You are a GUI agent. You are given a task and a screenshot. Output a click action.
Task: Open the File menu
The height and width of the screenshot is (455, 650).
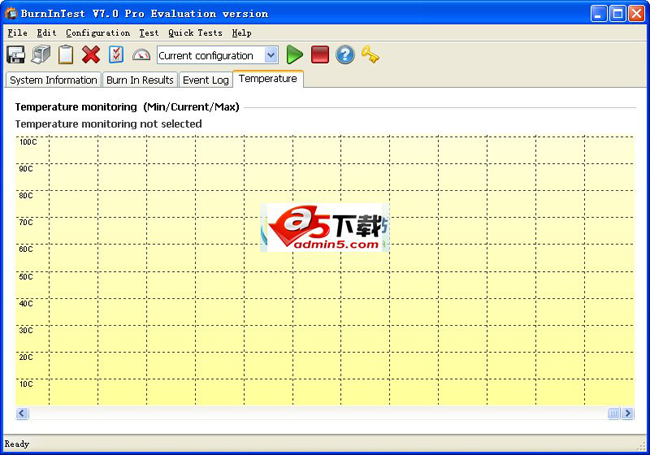point(17,33)
